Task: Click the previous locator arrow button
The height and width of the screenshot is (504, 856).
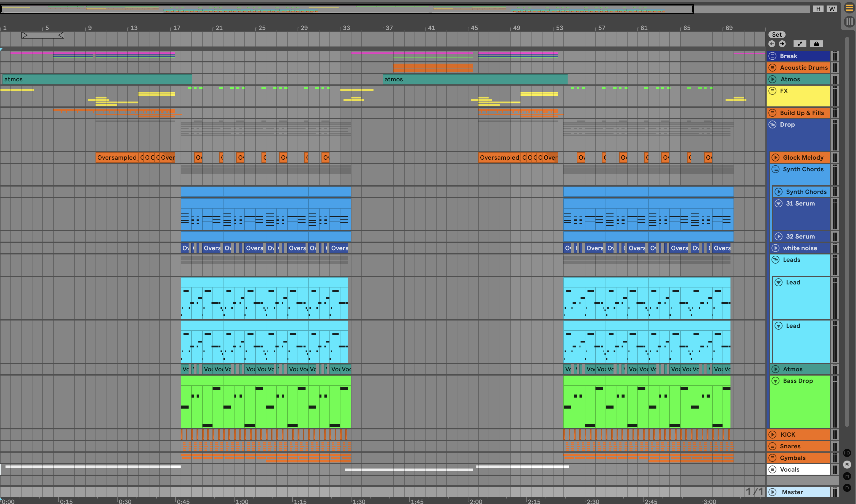Action: click(772, 44)
